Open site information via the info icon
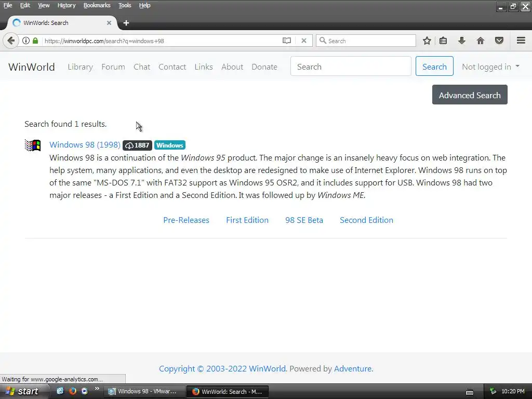The height and width of the screenshot is (399, 532). 26,41
